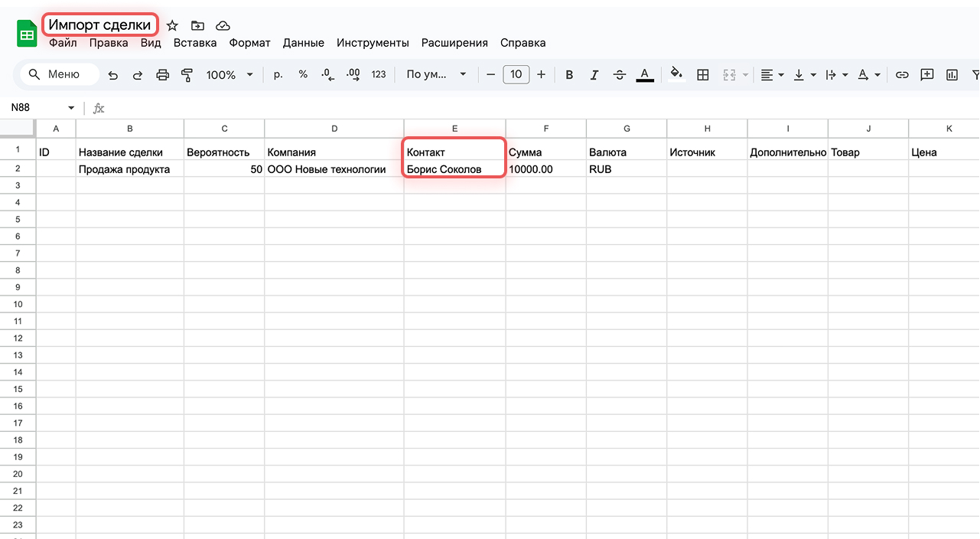Click the redo arrow icon
Screen dimensions: 980x539
(138, 74)
